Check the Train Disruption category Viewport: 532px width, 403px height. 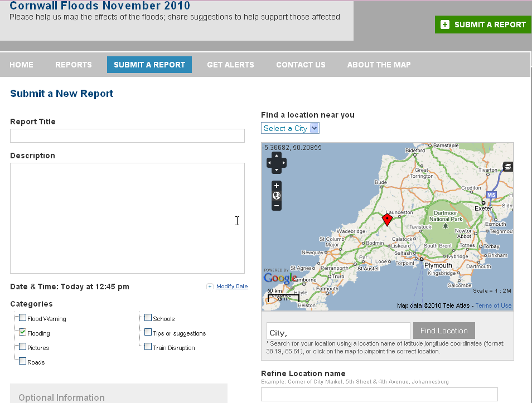[x=148, y=347]
